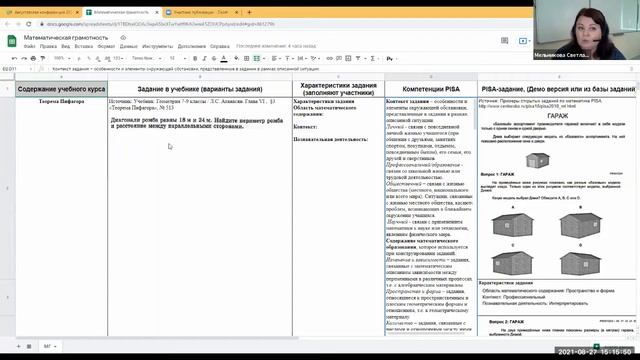Click the Present to meeting icon
640x360 pixels.
click(x=524, y=41)
